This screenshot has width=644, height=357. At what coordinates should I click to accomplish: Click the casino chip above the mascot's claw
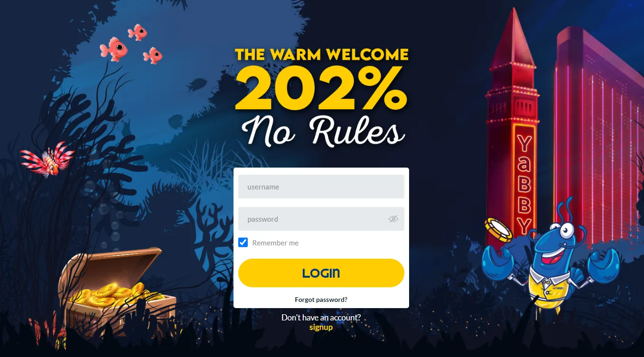pos(499,230)
